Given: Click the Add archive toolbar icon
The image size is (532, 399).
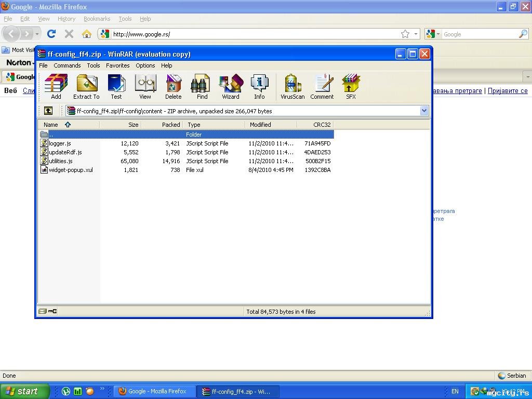Looking at the screenshot, I should point(56,86).
